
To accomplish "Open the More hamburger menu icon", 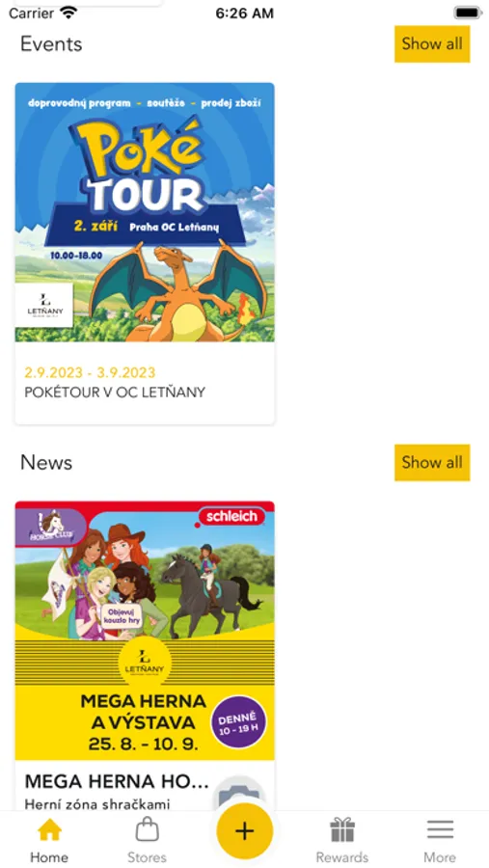I will (x=440, y=829).
